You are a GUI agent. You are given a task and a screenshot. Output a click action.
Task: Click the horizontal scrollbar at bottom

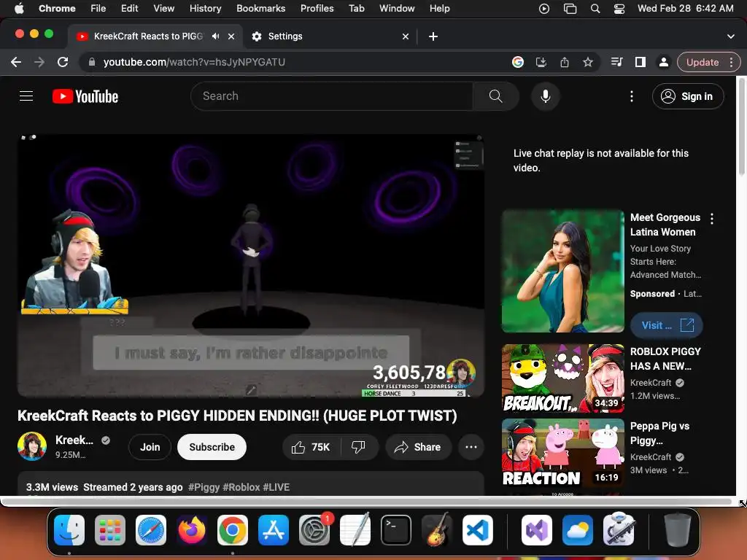pyautogui.click(x=367, y=502)
